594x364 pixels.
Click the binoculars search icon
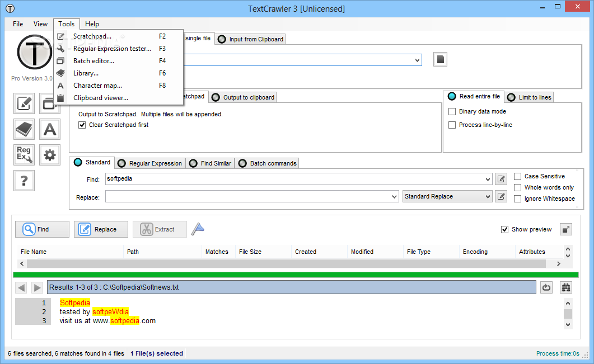(x=566, y=287)
